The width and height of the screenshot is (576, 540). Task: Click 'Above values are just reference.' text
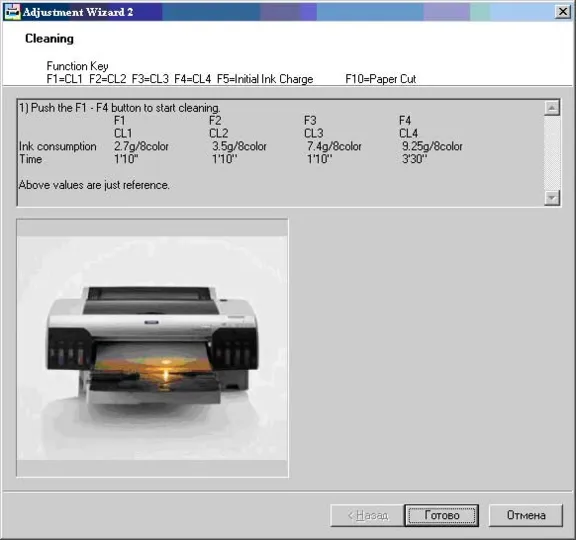click(x=94, y=185)
